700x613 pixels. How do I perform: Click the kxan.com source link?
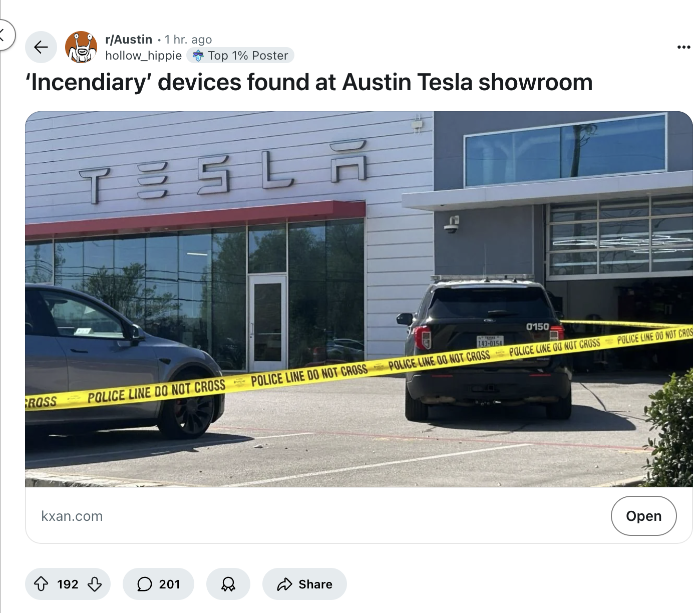72,516
